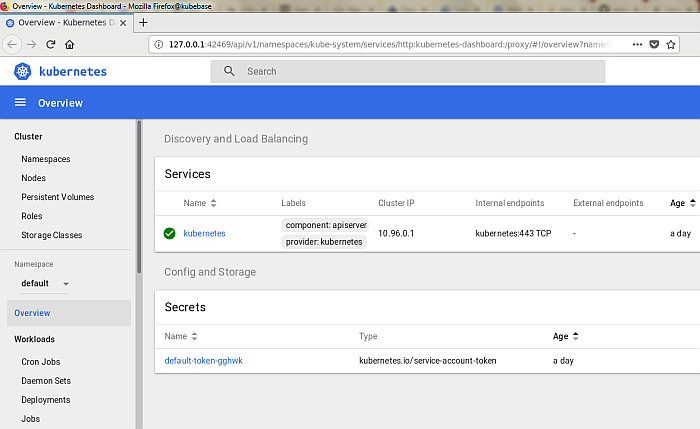The image size is (700, 429).
Task: Click the Firefox back arrow button
Action: pos(12,45)
